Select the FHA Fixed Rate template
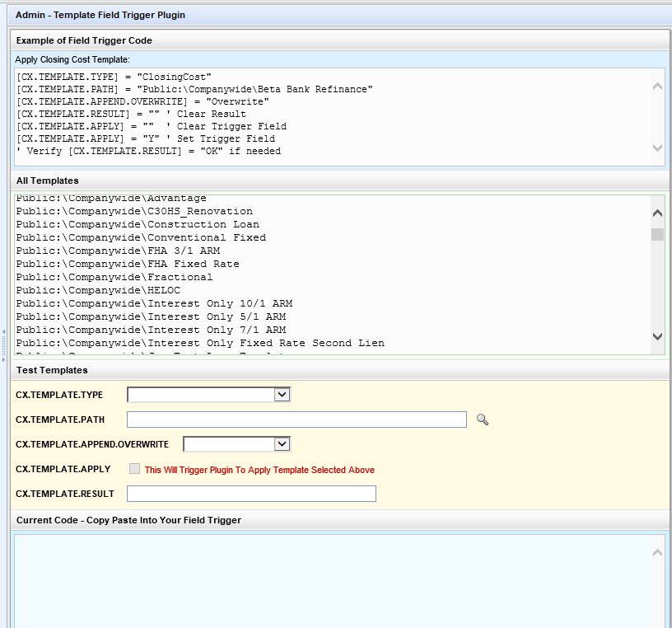 pyautogui.click(x=128, y=264)
